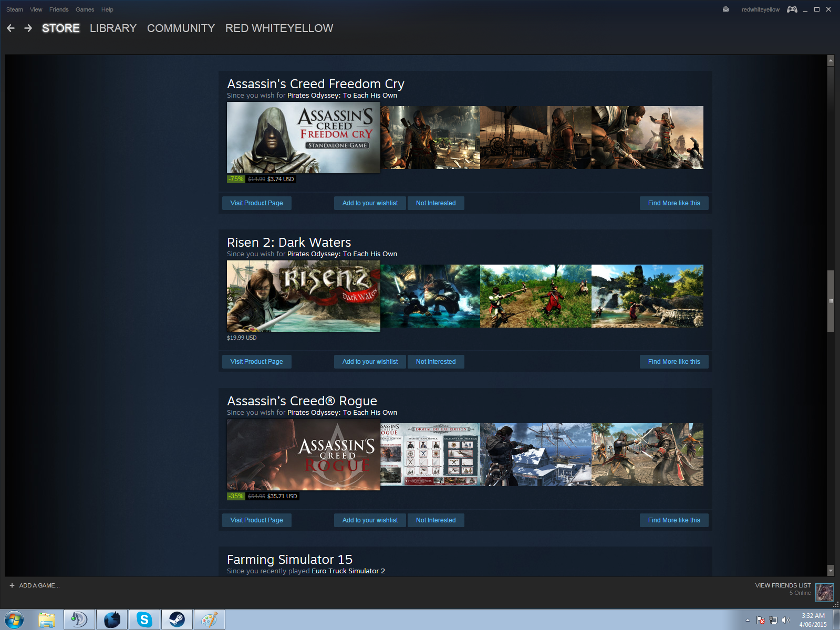The height and width of the screenshot is (630, 840).
Task: Mark Assassin's Creed Rogue Not Interested
Action: pos(435,520)
